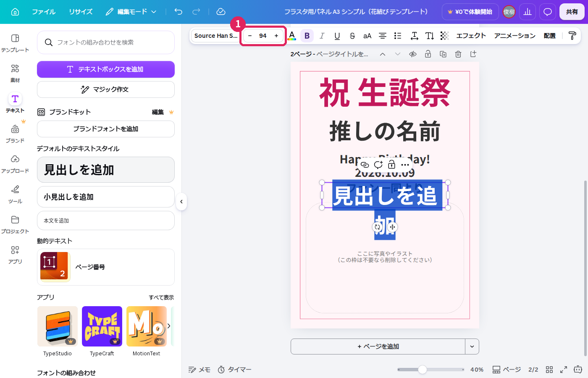Copy style with paint roller icon
The image size is (588, 378).
coord(572,36)
